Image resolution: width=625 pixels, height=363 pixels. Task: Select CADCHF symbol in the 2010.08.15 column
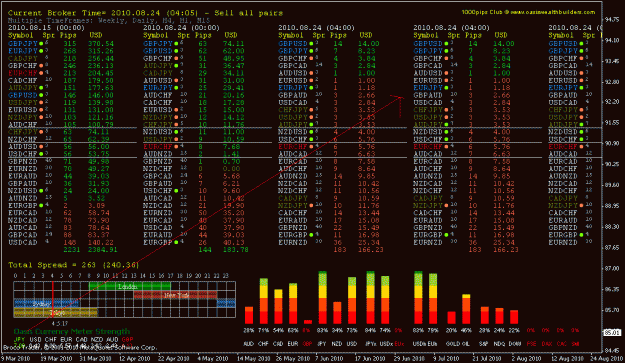pyautogui.click(x=23, y=80)
